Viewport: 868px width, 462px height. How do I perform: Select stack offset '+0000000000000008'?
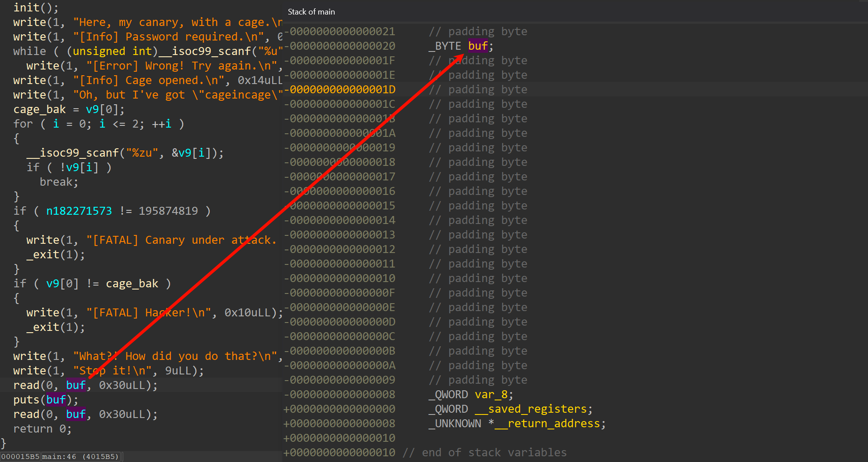340,423
